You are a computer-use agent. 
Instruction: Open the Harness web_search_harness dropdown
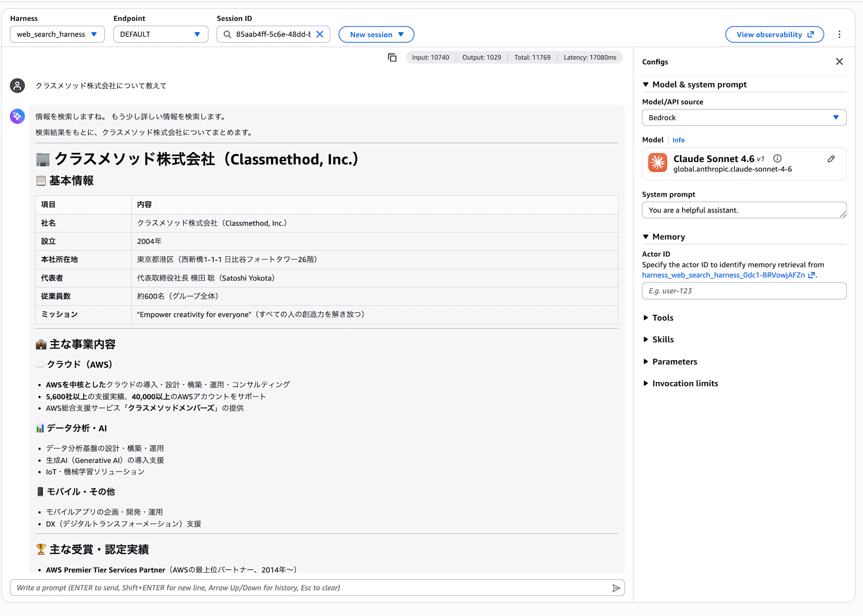(57, 34)
